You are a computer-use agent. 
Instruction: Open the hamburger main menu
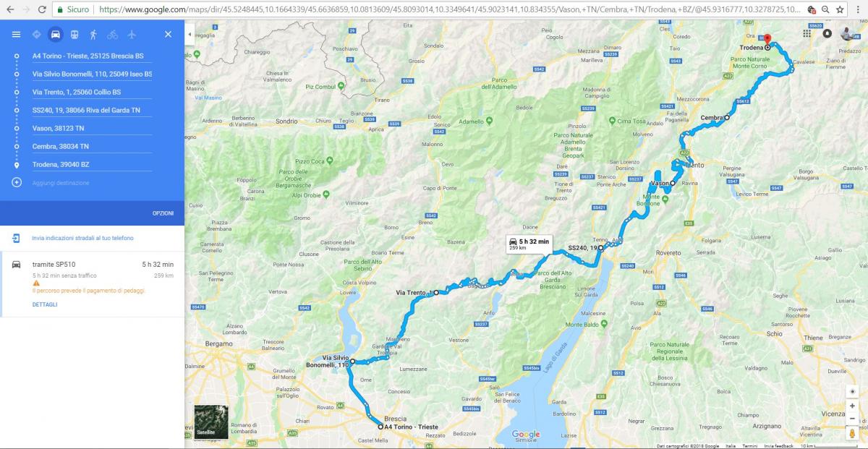click(x=16, y=35)
